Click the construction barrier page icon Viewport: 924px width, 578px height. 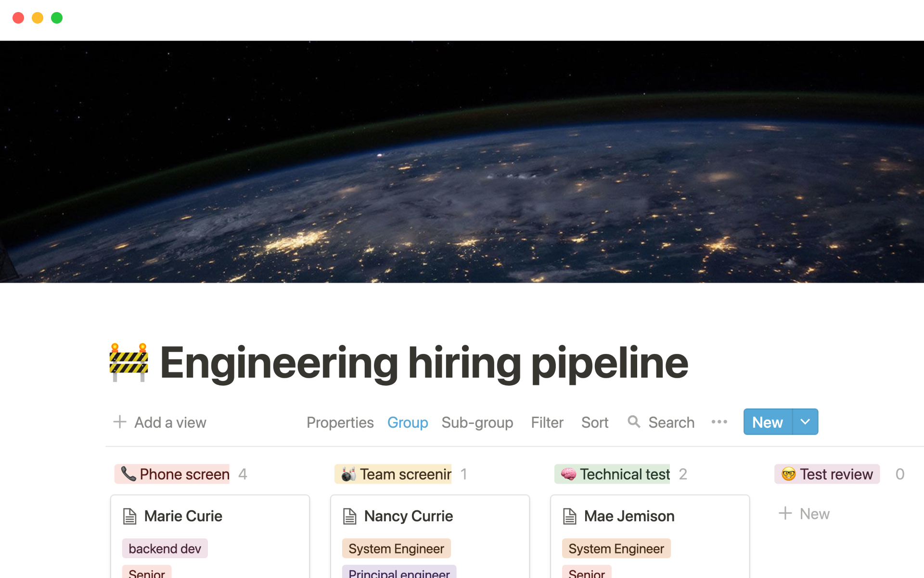point(128,362)
